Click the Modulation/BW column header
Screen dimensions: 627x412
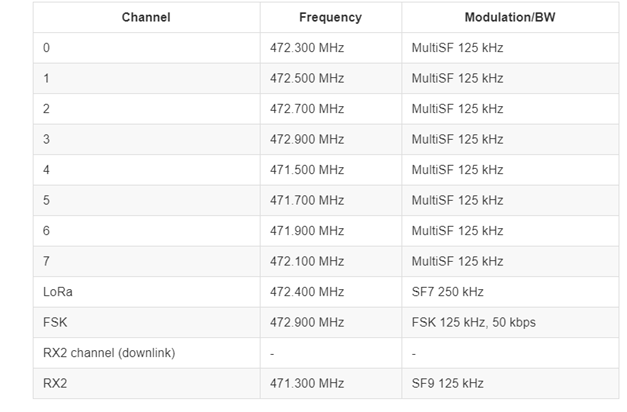tap(510, 17)
